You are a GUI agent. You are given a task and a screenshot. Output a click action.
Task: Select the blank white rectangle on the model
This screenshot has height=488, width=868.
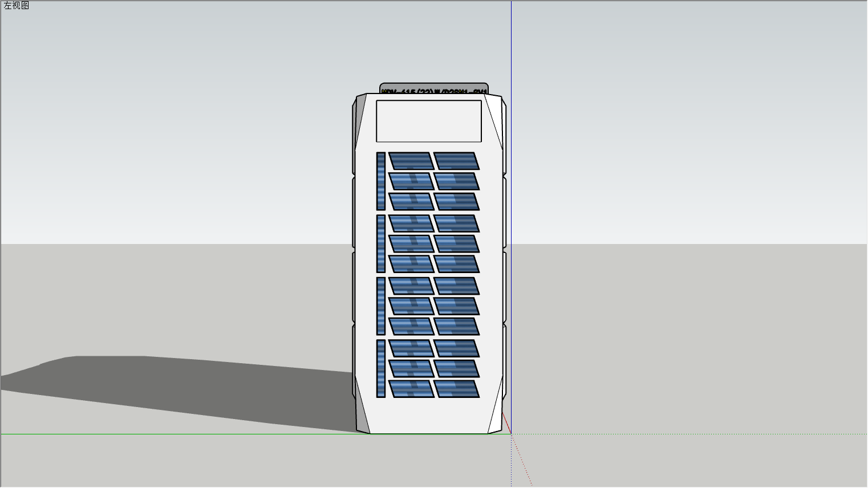coord(429,121)
